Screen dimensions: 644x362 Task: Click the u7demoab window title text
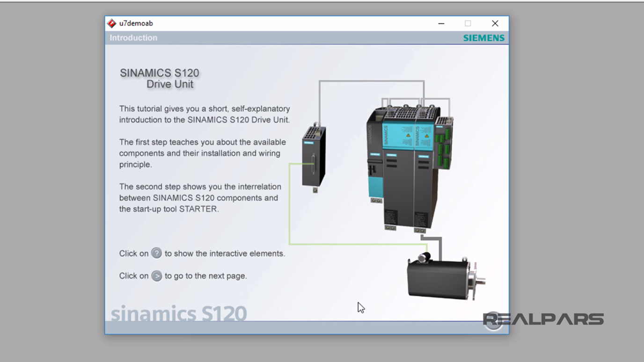coord(136,23)
